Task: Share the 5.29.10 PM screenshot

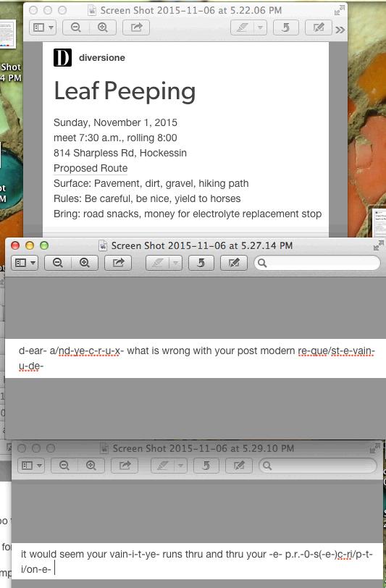Action: click(125, 466)
